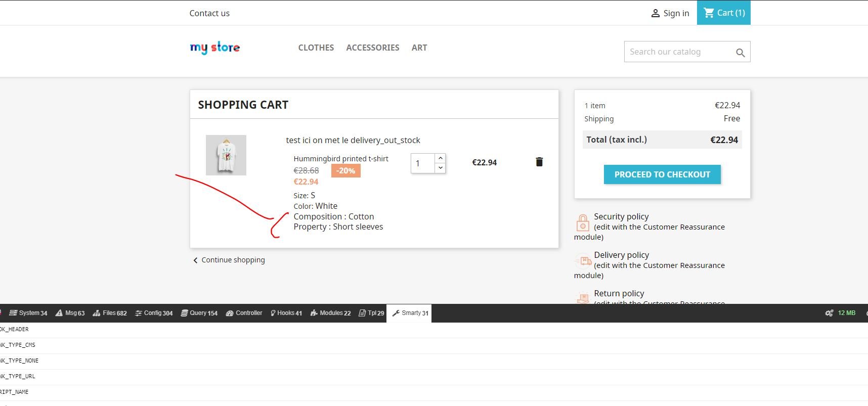Click the 'Total (tax incl.)' label

tap(617, 140)
